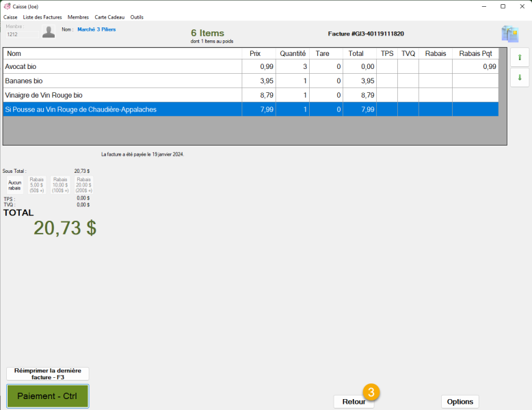Click the Membre number field 1212
The width and height of the screenshot is (532, 410).
coord(23,34)
